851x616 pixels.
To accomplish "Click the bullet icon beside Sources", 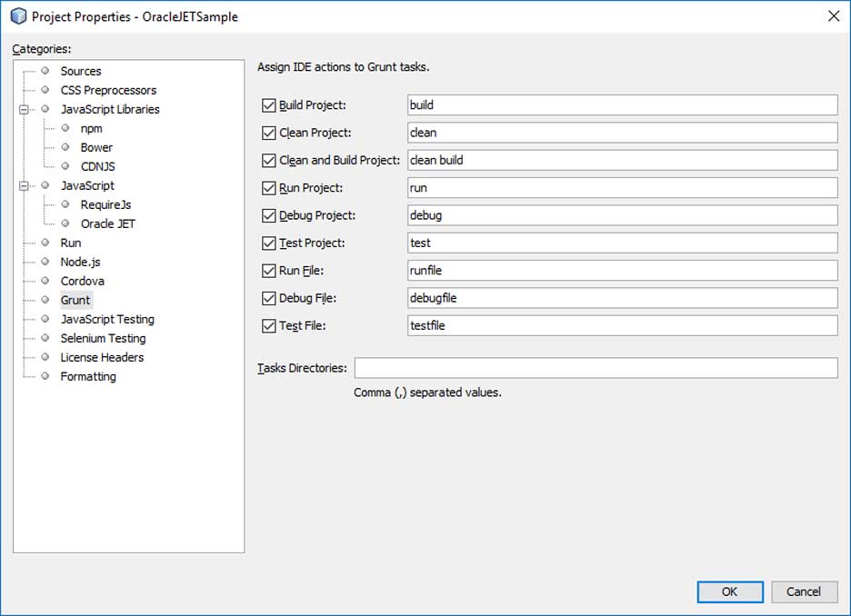I will (45, 71).
